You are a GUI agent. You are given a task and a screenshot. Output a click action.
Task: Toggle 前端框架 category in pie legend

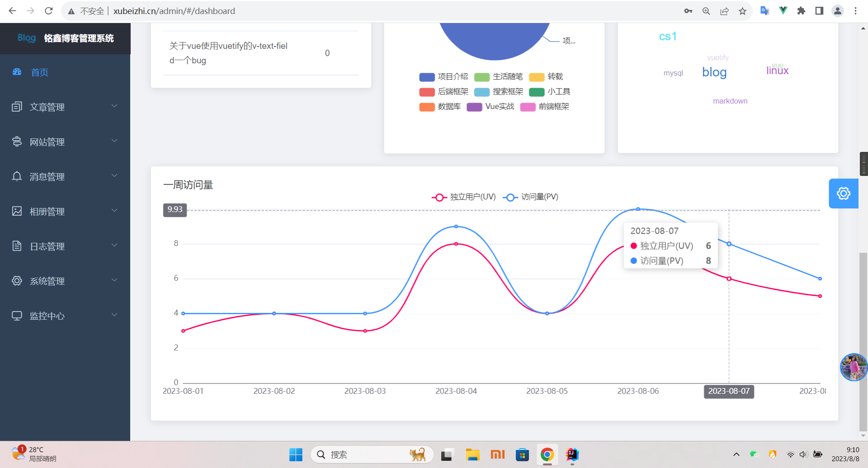(545, 107)
